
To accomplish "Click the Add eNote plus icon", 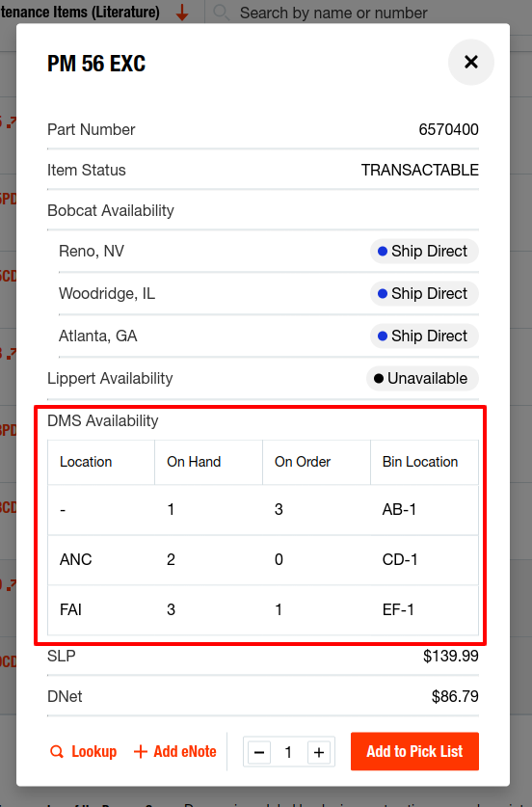I will pyautogui.click(x=140, y=752).
